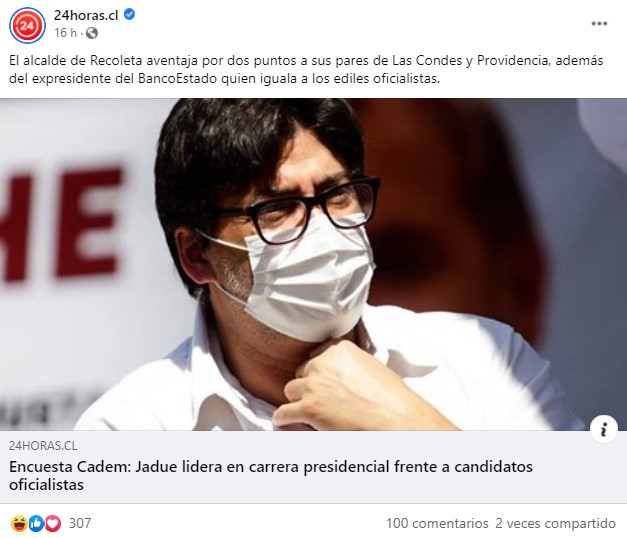This screenshot has width=627, height=538.
Task: Open the 24horas.cl page name link
Action: tap(86, 15)
